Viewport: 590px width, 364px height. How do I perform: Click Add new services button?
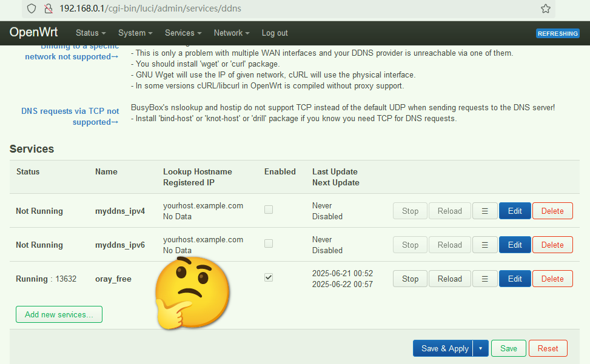(59, 314)
